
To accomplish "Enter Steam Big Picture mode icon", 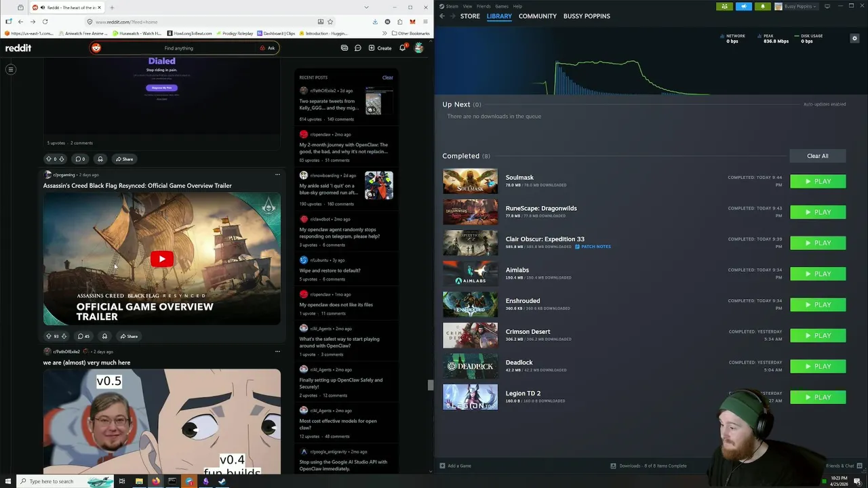I will (827, 6).
